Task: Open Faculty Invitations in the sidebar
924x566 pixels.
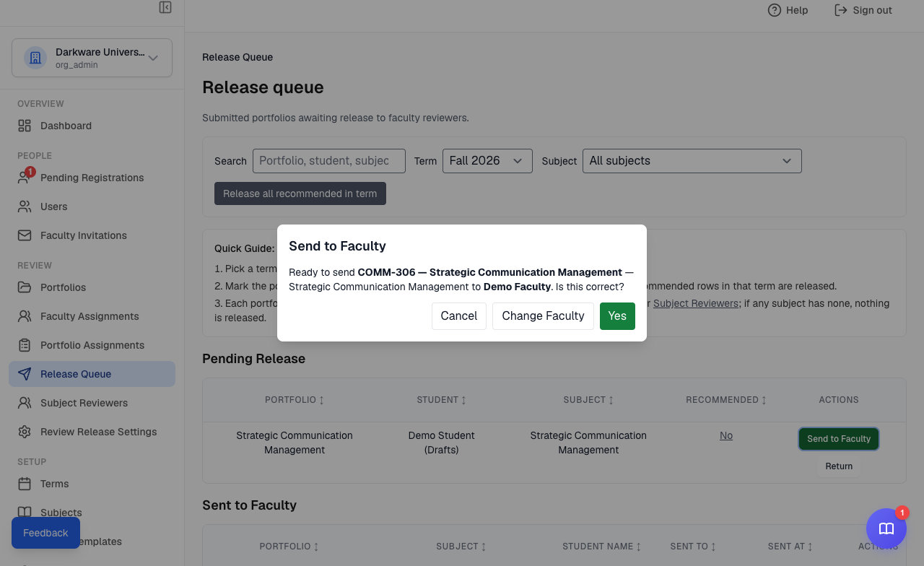Action: (92, 235)
